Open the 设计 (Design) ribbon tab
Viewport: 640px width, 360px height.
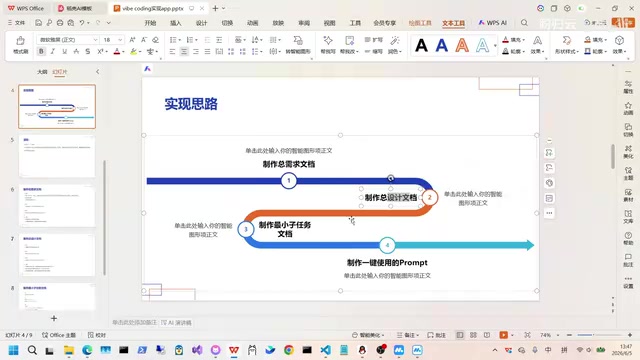[201, 23]
